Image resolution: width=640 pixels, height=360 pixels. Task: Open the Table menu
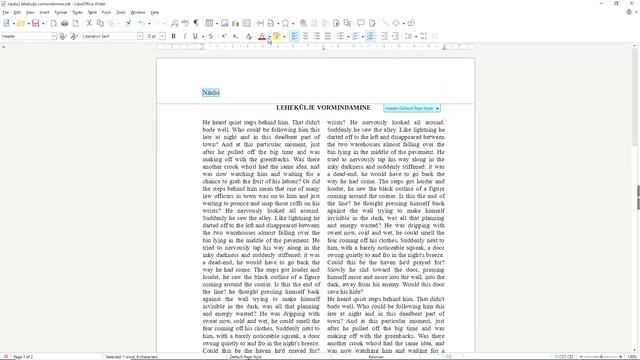[x=92, y=12]
